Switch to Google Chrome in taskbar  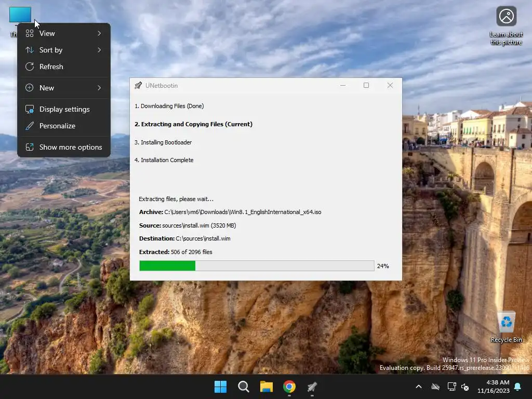[x=289, y=387]
